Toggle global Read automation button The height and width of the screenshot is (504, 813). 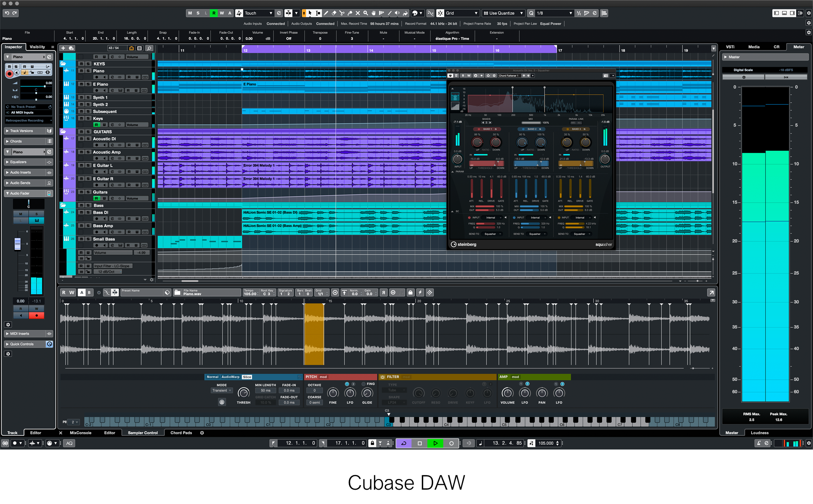point(213,13)
